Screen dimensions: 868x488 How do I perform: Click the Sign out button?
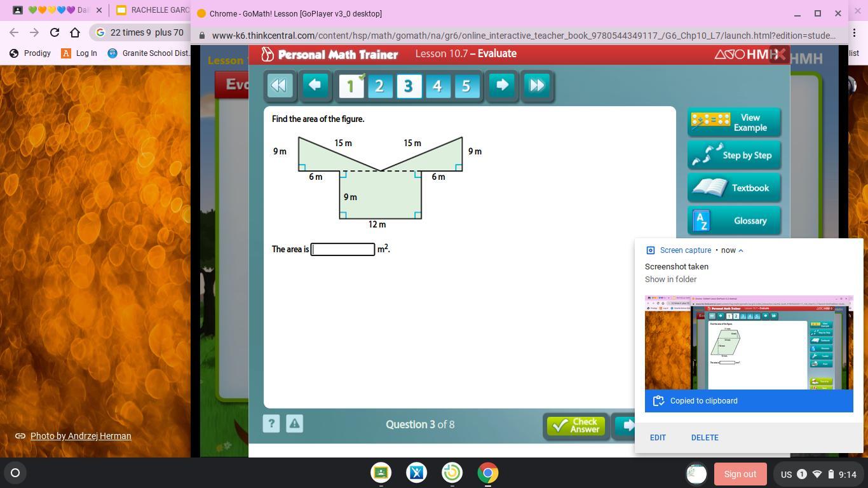(740, 474)
